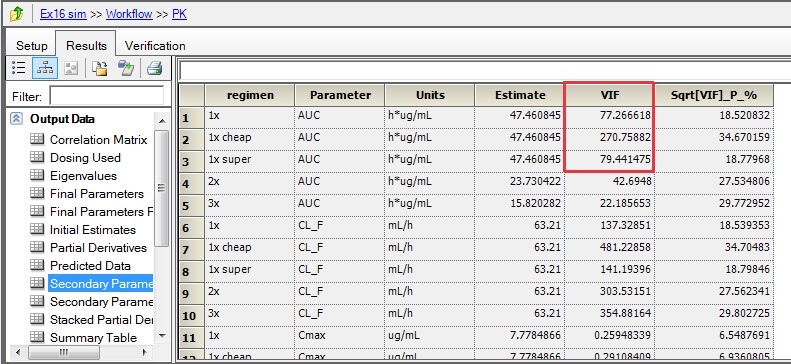
Task: Switch results to list view icon
Action: [x=19, y=68]
